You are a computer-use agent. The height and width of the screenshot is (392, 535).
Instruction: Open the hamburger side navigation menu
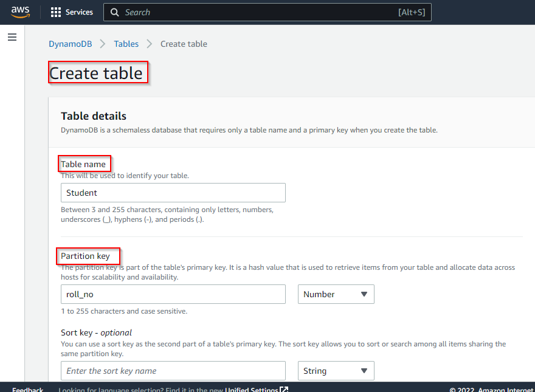point(12,37)
